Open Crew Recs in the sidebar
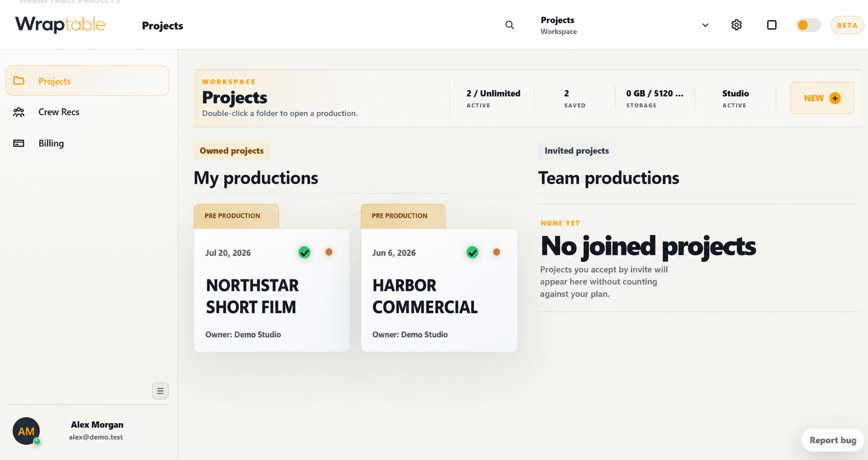This screenshot has width=868, height=460. tap(87, 112)
